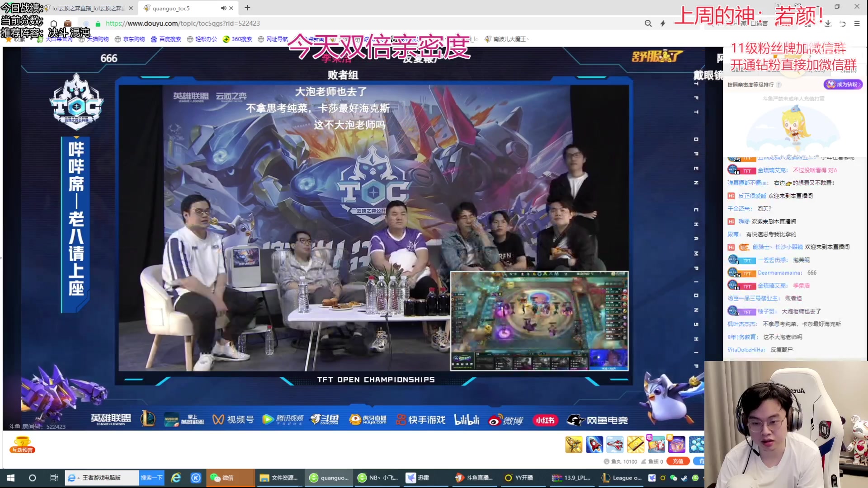Click 成为钻粉 button

pos(843,84)
